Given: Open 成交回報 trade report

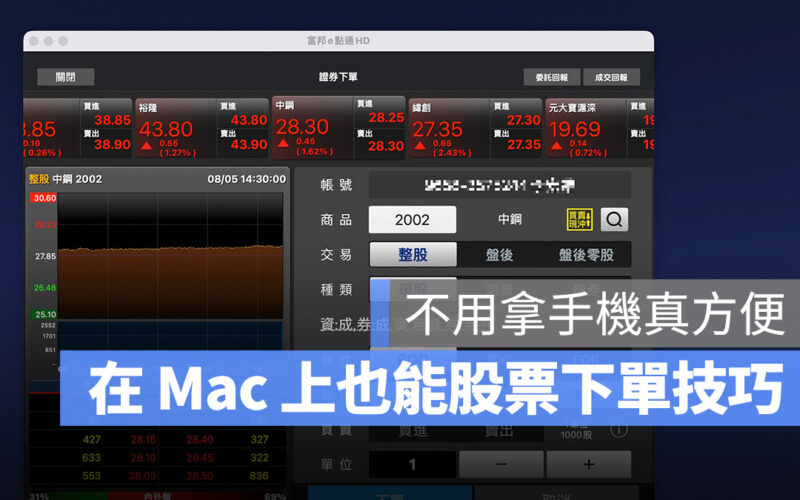Looking at the screenshot, I should 611,77.
